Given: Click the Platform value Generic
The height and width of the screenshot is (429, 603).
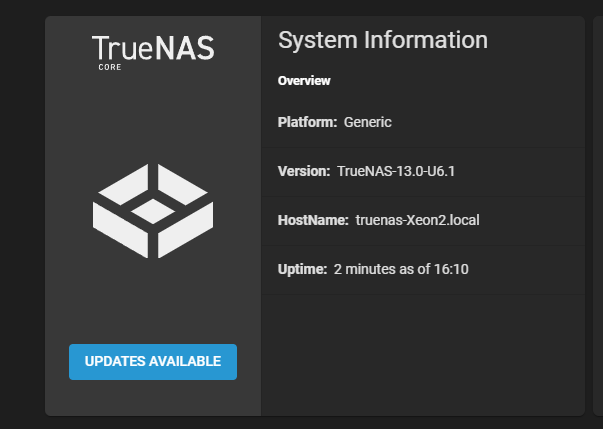Looking at the screenshot, I should 368,122.
